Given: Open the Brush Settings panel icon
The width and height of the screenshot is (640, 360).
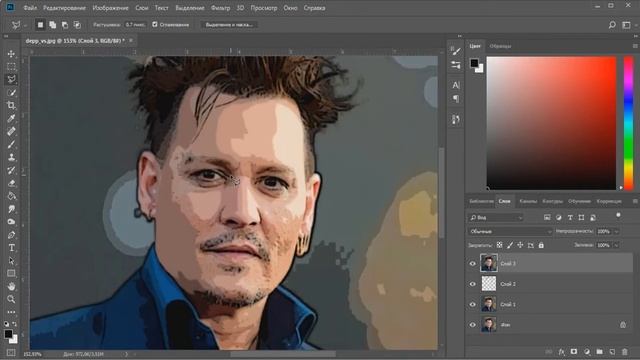Looking at the screenshot, I should (456, 51).
